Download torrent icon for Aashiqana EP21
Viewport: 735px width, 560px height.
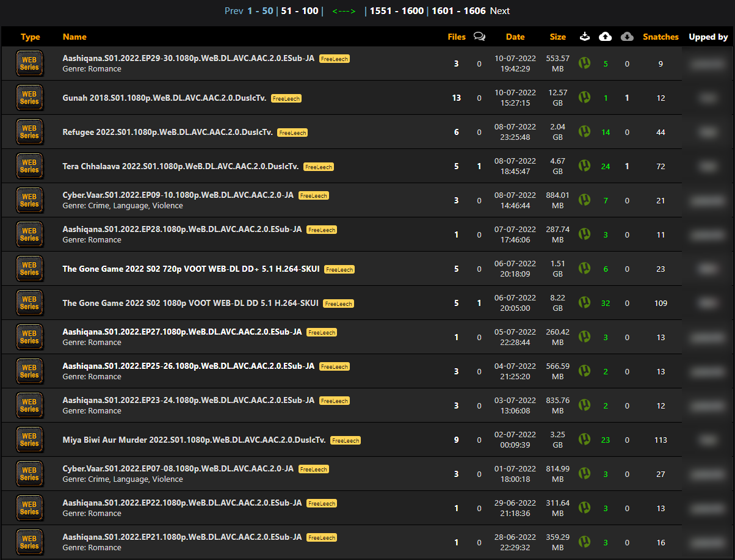point(585,542)
